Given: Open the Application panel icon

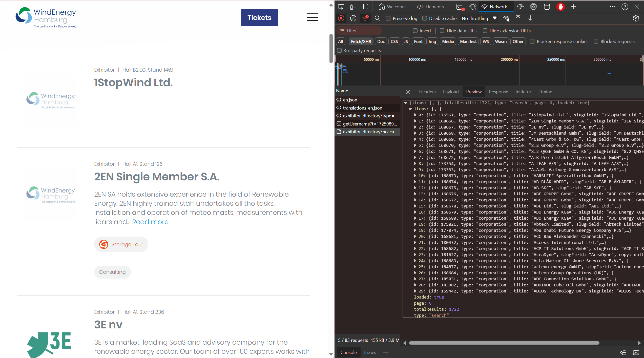Looking at the screenshot, I should [547, 7].
